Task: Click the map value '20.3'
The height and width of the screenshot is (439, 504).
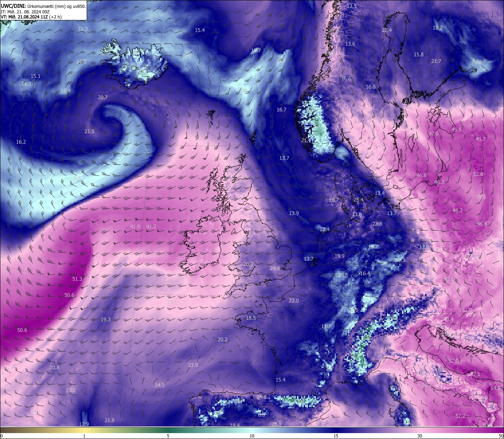Action: tap(248, 265)
